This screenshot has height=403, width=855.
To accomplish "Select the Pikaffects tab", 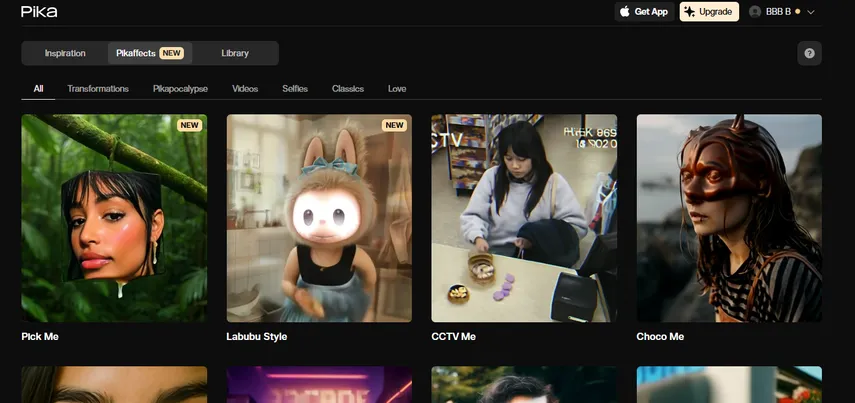I will [x=149, y=53].
